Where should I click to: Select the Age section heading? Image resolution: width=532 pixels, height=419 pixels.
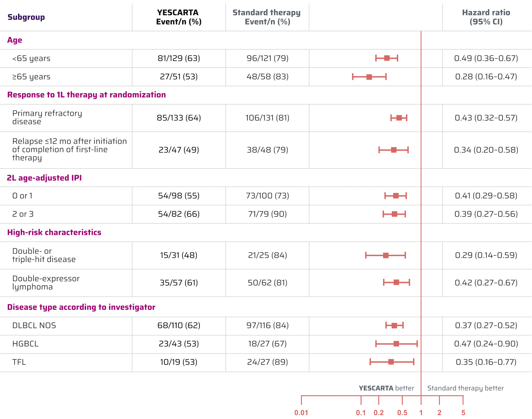[15, 40]
